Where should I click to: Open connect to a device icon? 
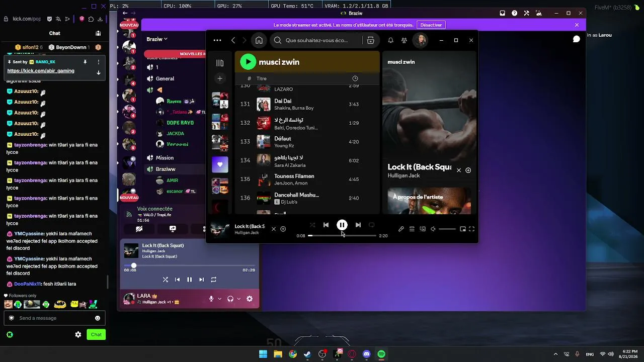(423, 229)
